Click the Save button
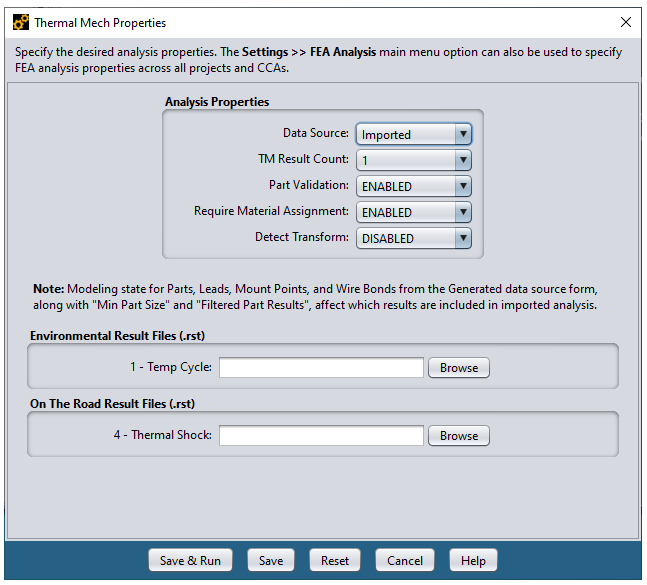The width and height of the screenshot is (647, 585). click(x=271, y=560)
